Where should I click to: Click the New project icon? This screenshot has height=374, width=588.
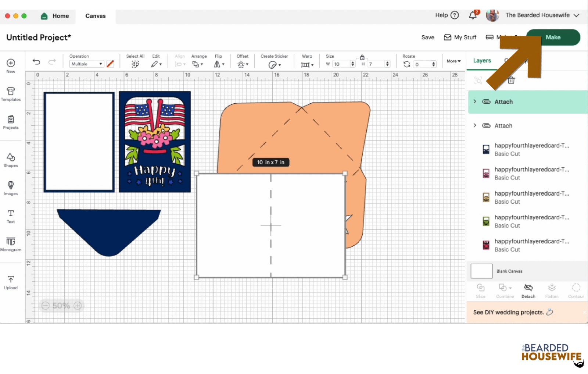click(x=11, y=63)
